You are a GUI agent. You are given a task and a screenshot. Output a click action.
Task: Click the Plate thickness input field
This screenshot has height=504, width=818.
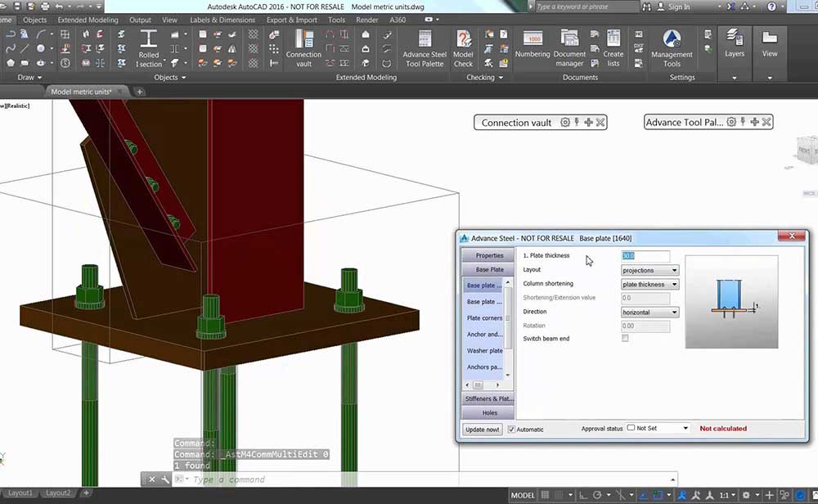[645, 256]
